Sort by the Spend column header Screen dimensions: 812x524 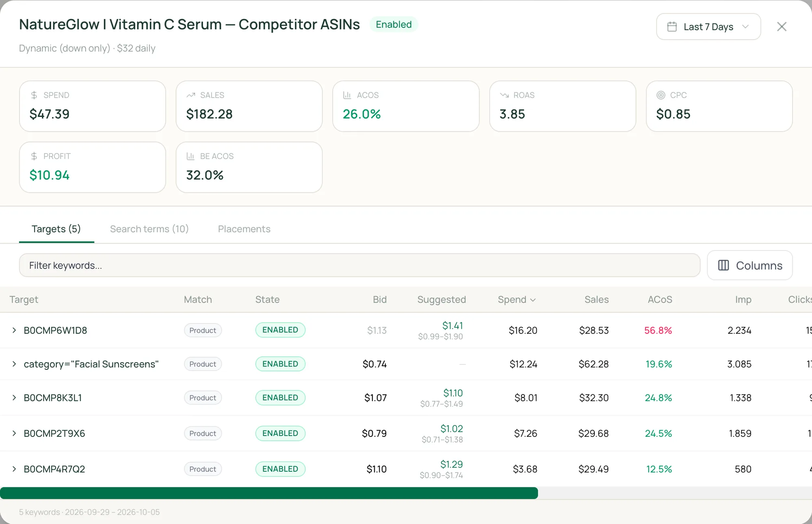[517, 300]
